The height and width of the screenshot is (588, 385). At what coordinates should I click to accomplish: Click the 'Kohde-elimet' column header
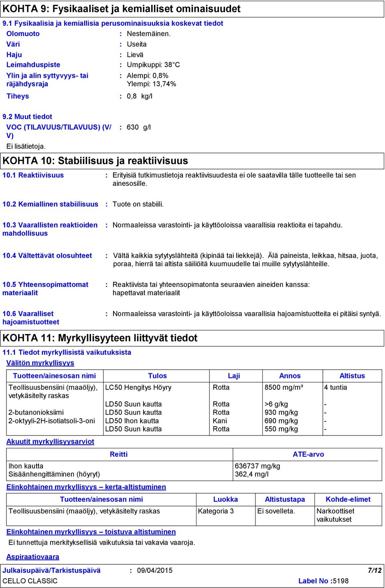point(348,499)
